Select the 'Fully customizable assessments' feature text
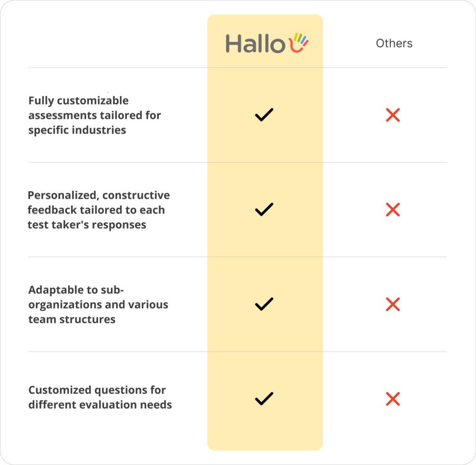Screen dimensions: 476x465 click(x=94, y=115)
